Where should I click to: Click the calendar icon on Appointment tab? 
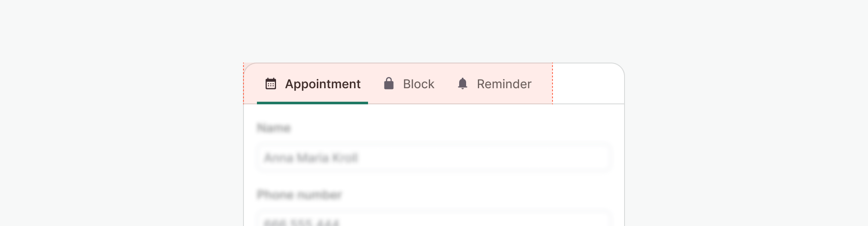[271, 83]
